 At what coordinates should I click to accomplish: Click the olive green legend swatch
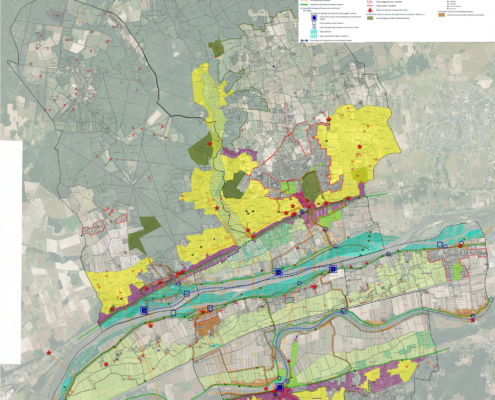coord(370,18)
